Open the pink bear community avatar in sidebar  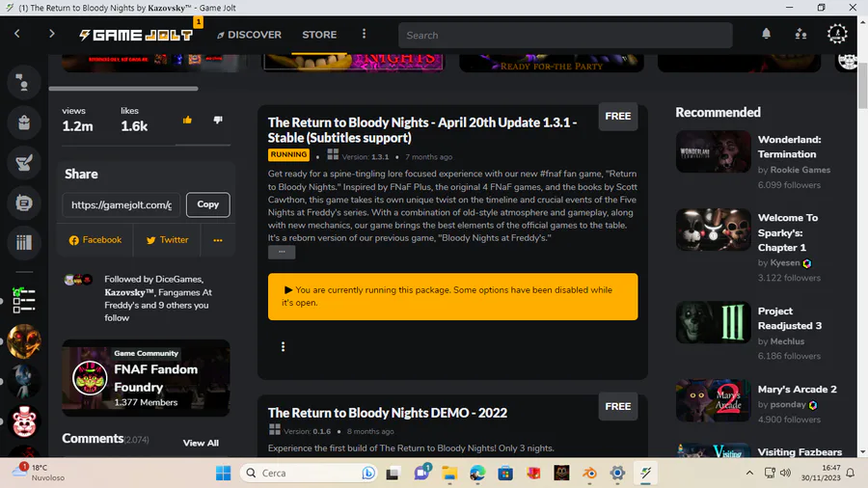24,421
